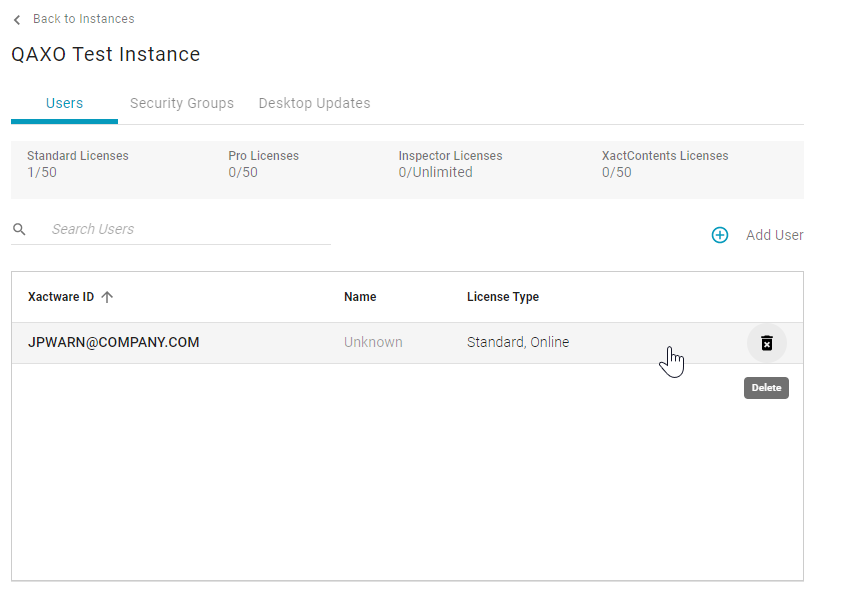Screen dimensions: 850x592
Task: Select the JPWARN@COMPANY.COM user ID cell
Action: pyautogui.click(x=114, y=343)
